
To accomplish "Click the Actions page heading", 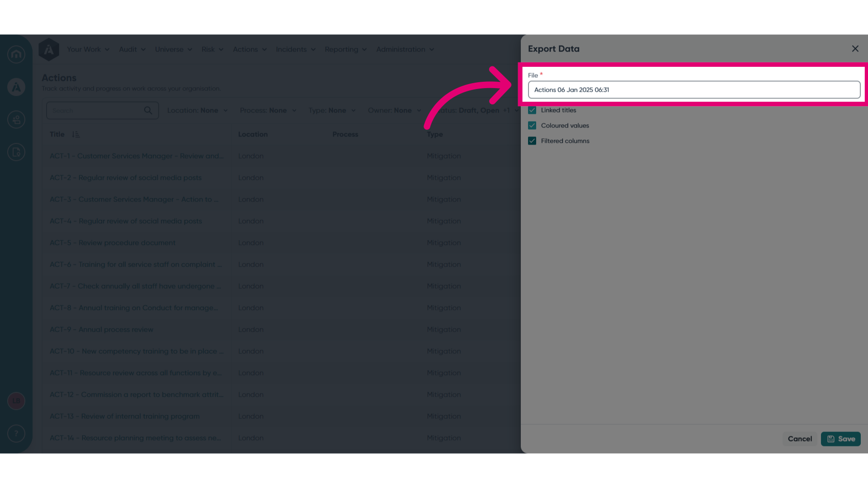I will 59,78.
